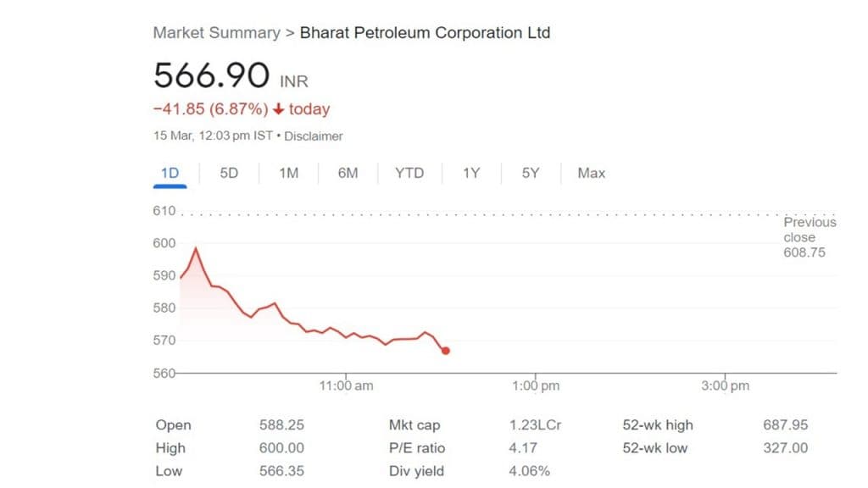Switch to the 5D chart tab
The width and height of the screenshot is (868, 488).
pos(229,174)
